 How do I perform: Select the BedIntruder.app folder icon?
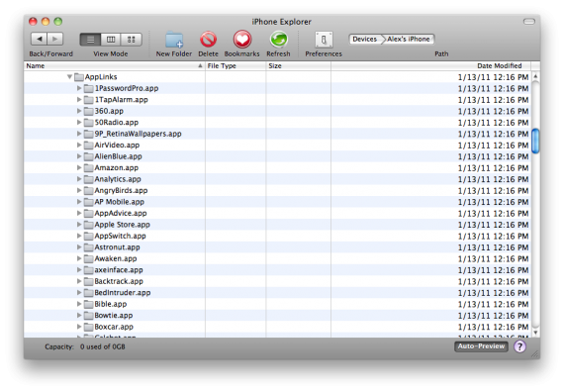[88, 292]
